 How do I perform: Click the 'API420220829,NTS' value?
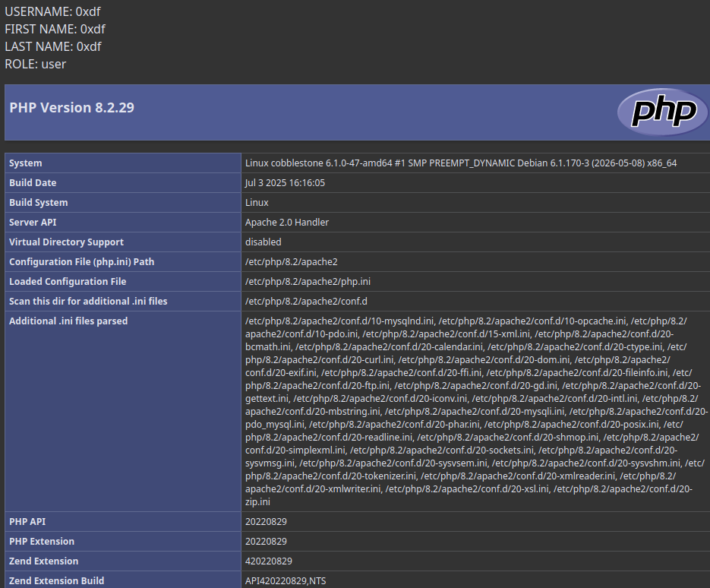click(286, 580)
